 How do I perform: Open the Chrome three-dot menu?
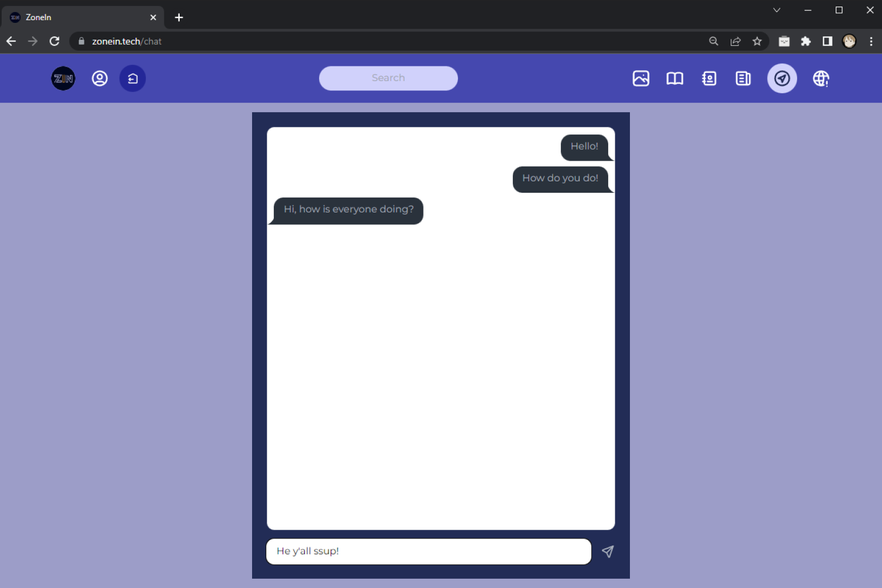pos(871,41)
